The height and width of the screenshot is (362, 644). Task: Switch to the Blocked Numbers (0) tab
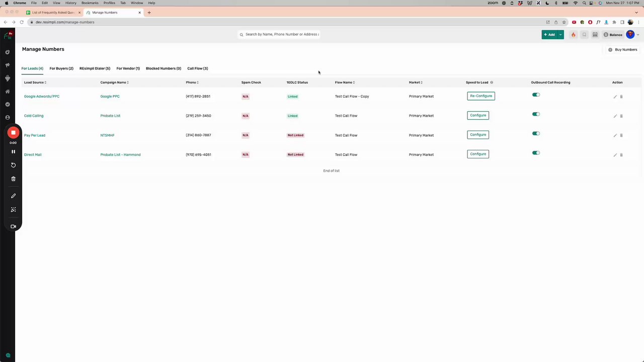coord(164,68)
